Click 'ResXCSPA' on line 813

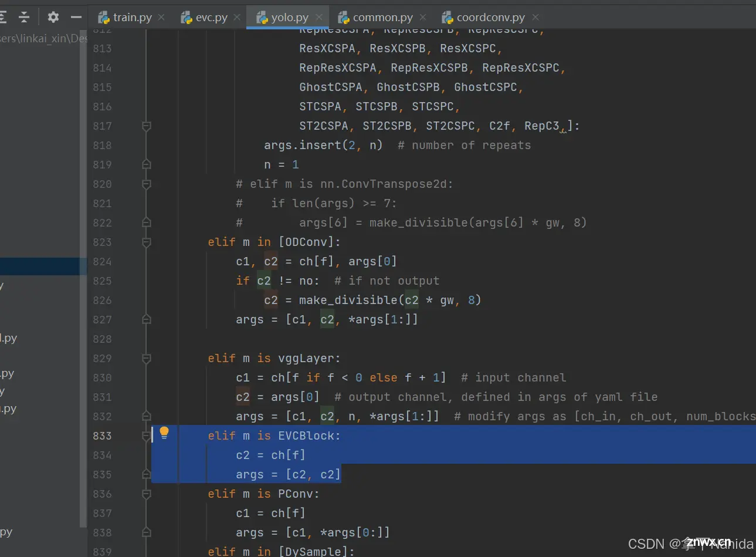click(x=327, y=49)
